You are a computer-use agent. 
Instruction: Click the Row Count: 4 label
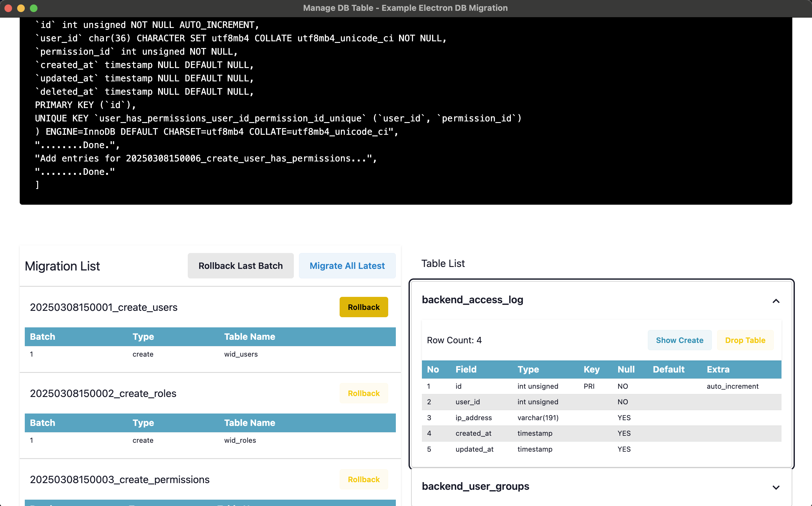[454, 340]
